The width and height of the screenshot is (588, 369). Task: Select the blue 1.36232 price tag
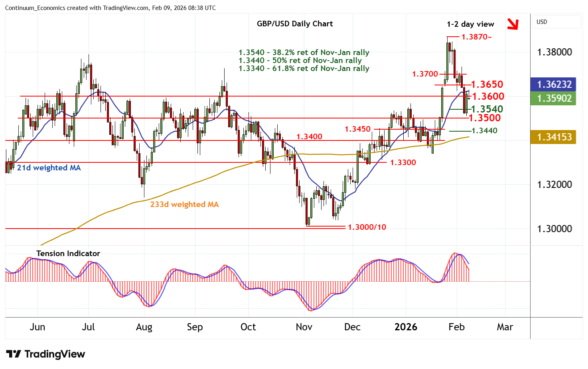click(x=554, y=85)
